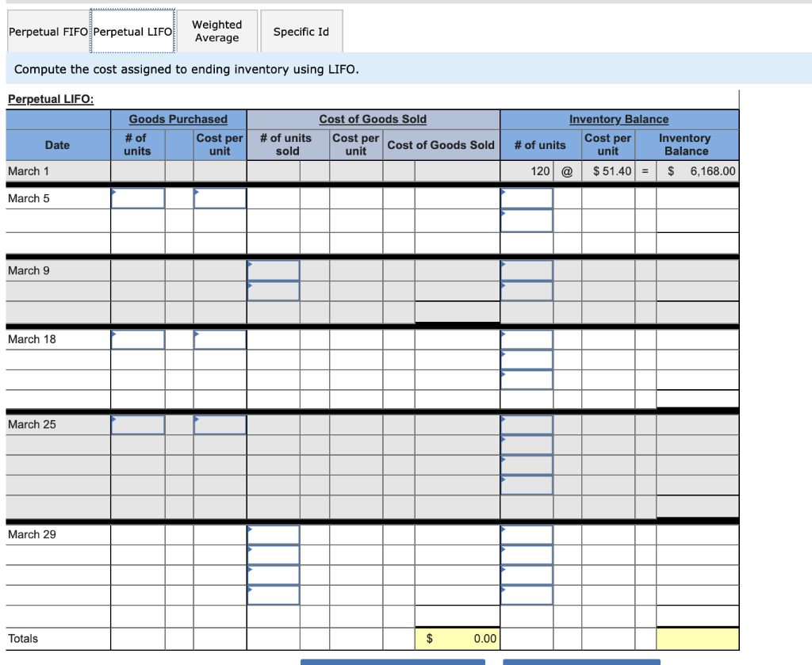Click the yellow Totals inventory balance cell
Screen dimensions: 812x665
[x=696, y=638]
